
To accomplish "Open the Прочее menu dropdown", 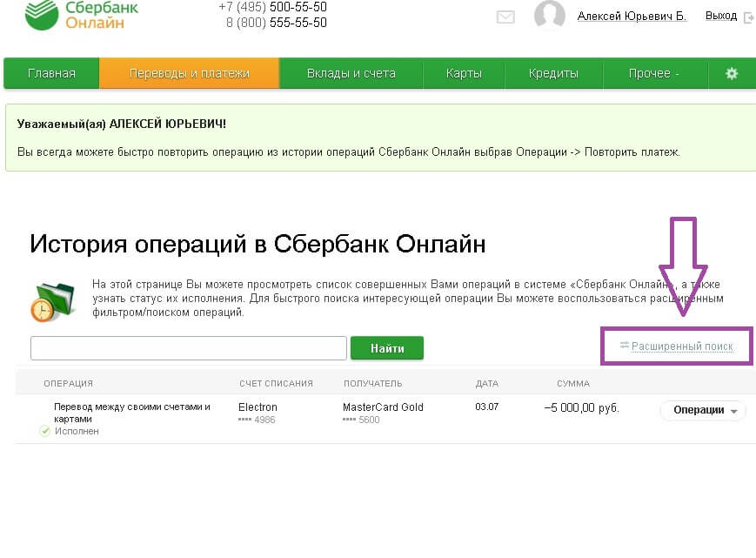I will click(654, 74).
